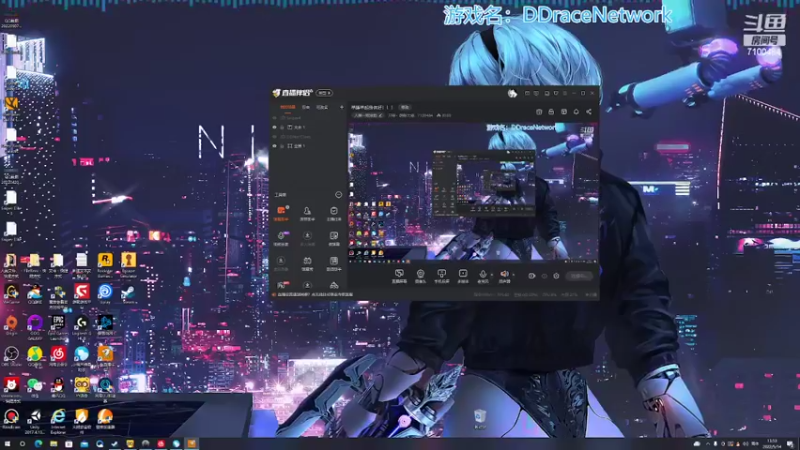Open File Explorer from the taskbar

(53, 444)
